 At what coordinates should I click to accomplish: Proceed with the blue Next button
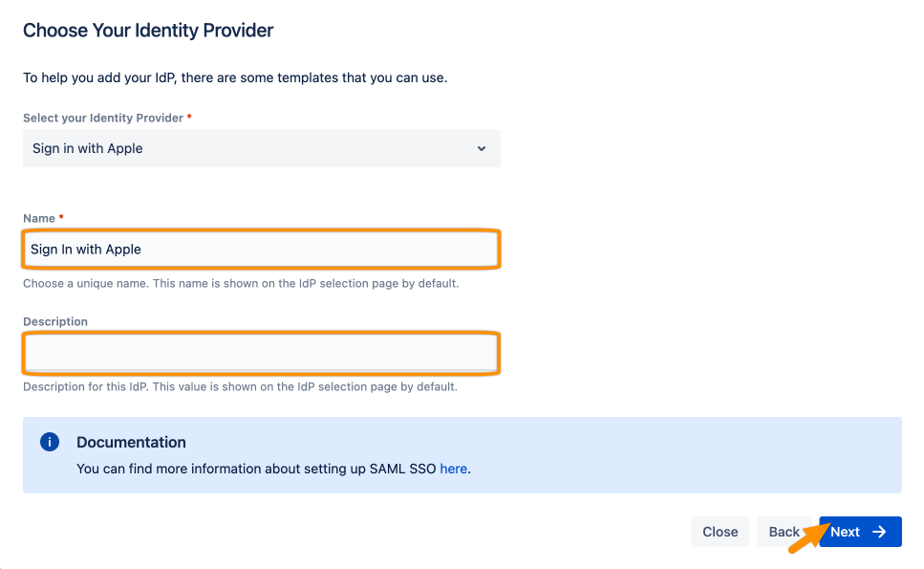click(x=860, y=532)
